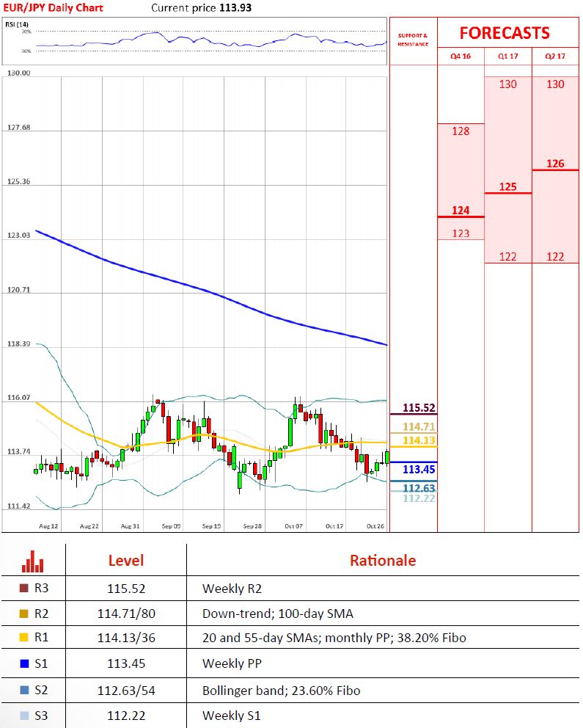Select the S1 blue color swatch

24,663
